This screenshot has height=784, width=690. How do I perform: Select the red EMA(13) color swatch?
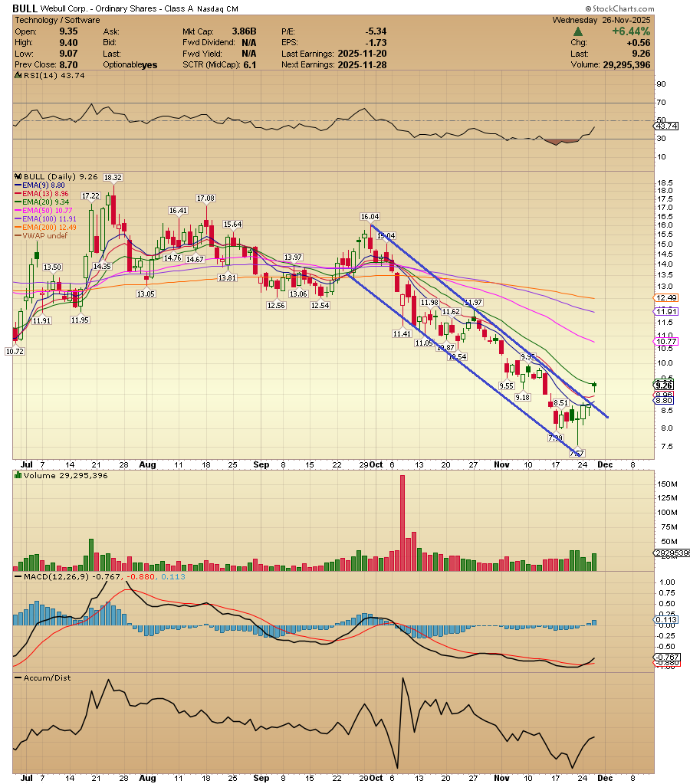tap(17, 194)
